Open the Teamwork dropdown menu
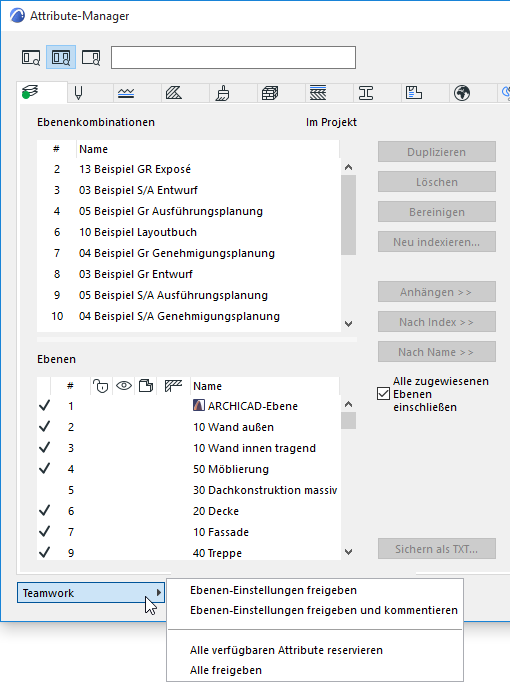The height and width of the screenshot is (683, 510). click(91, 593)
